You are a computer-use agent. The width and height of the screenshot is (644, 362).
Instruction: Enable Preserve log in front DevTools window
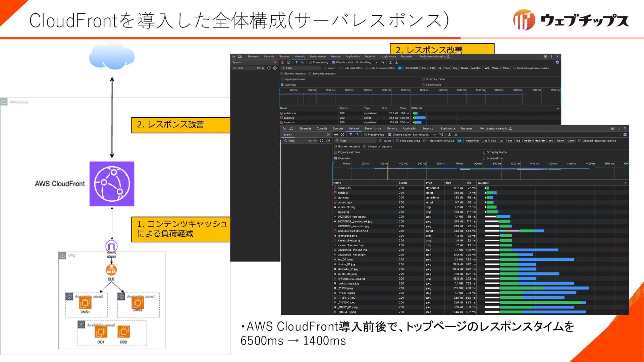point(365,135)
